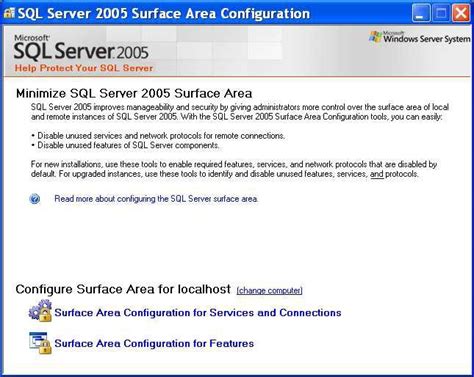Viewport: 474px width, 377px height.
Task: Open Surface Area Configuration for Features
Action: [x=154, y=343]
